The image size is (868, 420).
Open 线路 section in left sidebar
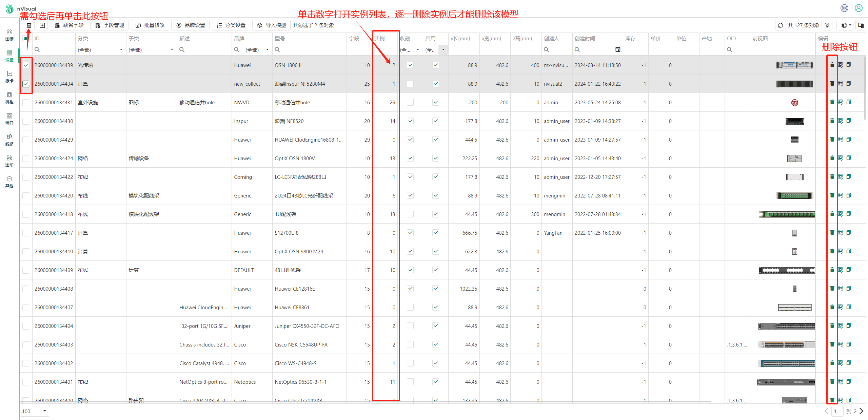[9, 140]
